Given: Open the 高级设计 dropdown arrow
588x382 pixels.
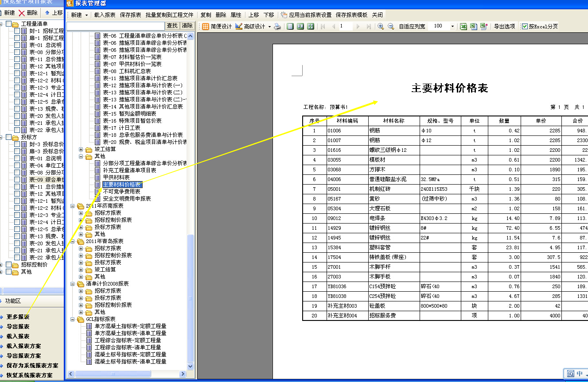Looking at the screenshot, I should 269,27.
